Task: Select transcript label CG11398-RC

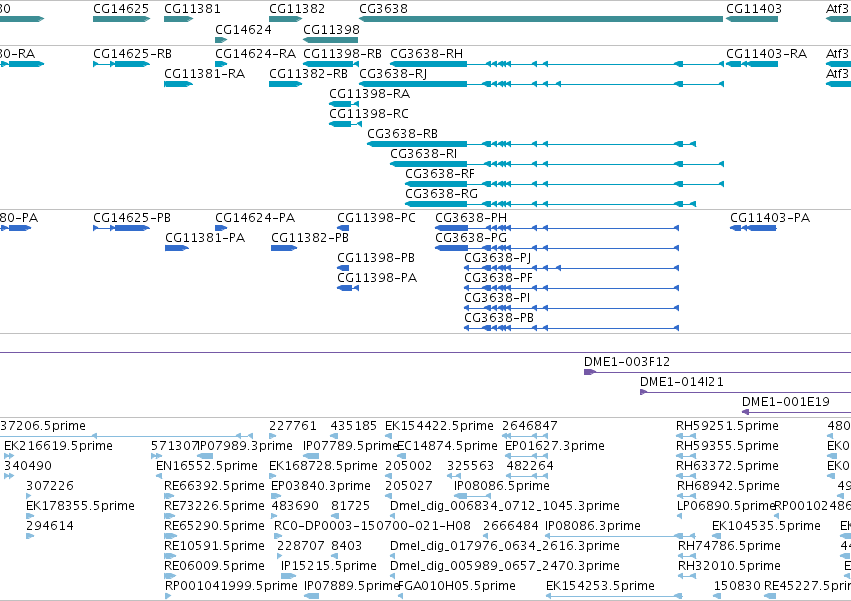Action: click(x=369, y=114)
